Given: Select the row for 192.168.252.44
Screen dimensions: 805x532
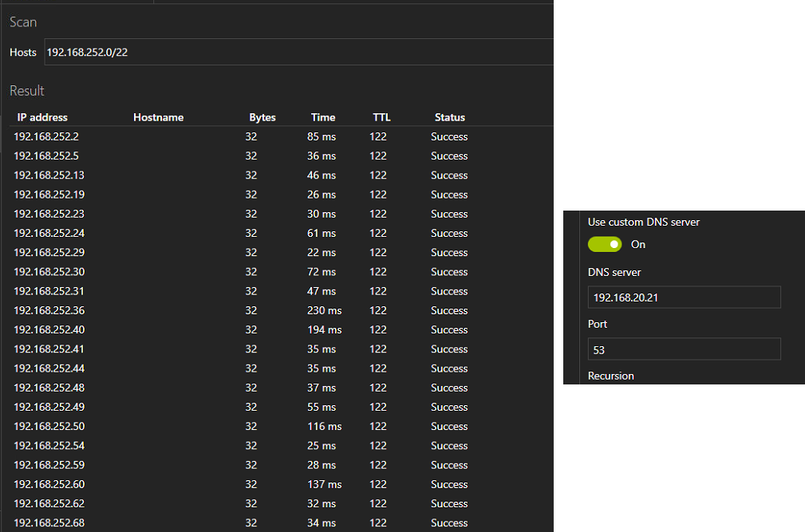Looking at the screenshot, I should (281, 368).
